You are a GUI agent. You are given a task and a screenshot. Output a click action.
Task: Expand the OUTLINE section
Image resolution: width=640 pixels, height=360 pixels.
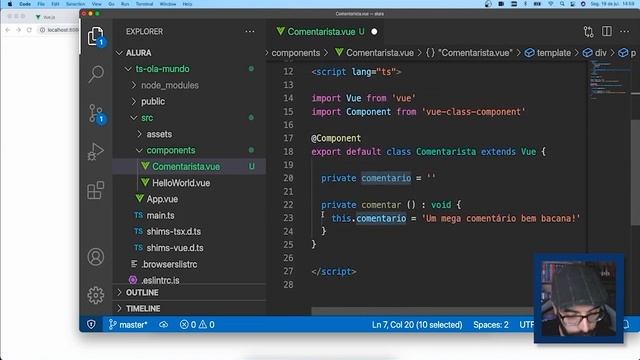189,293
